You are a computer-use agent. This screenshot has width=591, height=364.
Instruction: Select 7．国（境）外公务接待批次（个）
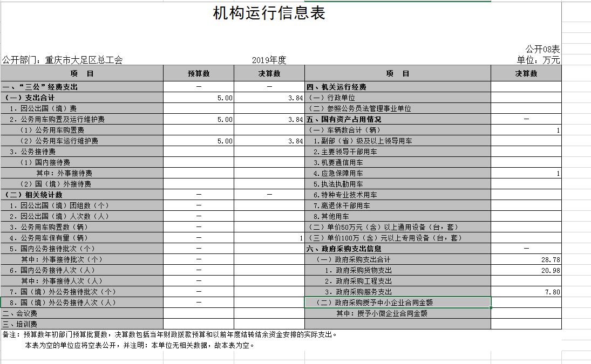[x=63, y=292]
